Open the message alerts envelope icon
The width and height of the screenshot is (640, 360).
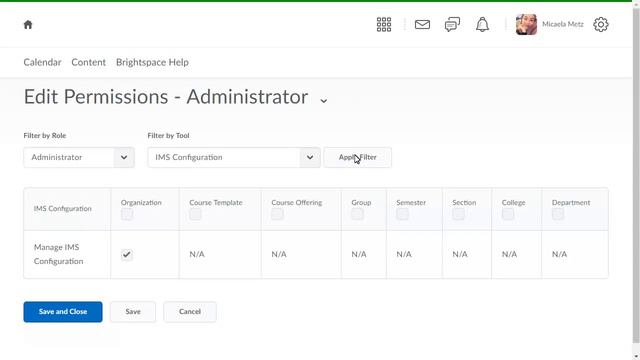point(422,24)
